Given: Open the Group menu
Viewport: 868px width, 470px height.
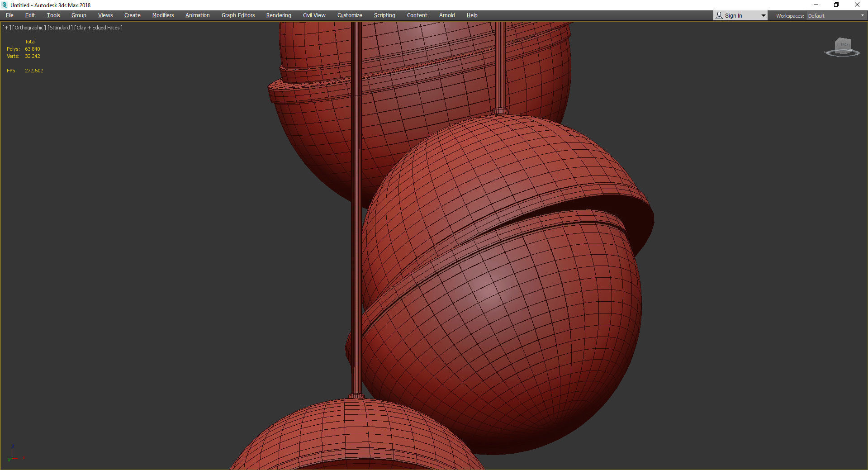Looking at the screenshot, I should [79, 15].
